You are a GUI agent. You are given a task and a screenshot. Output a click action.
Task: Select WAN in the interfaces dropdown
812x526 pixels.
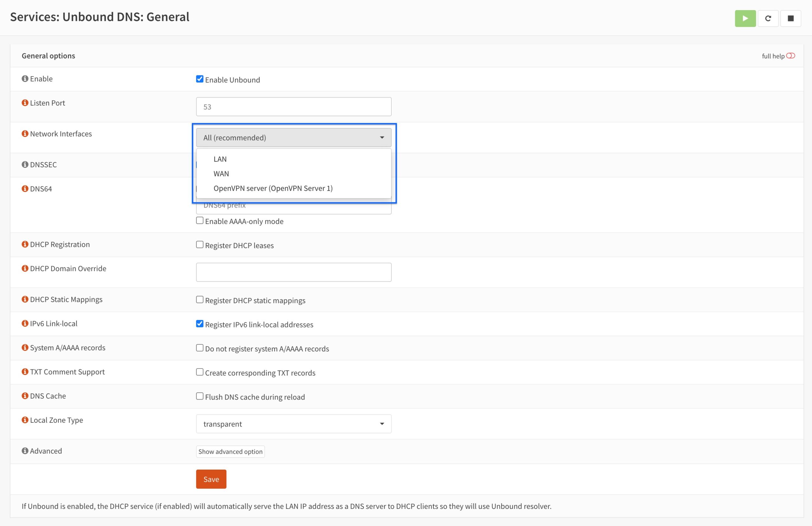coord(221,174)
